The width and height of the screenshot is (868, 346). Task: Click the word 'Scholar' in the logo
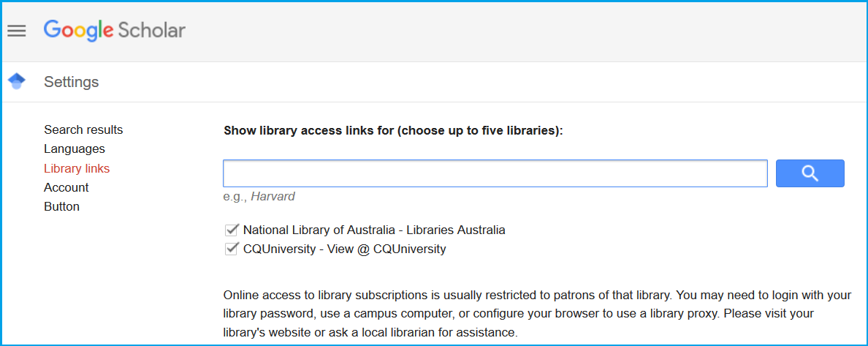pos(152,30)
